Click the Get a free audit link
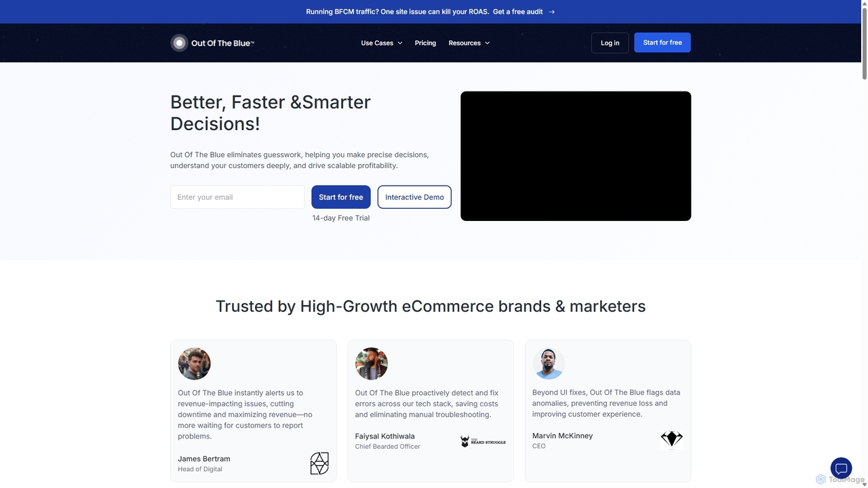868x488 pixels. pyautogui.click(x=518, y=12)
